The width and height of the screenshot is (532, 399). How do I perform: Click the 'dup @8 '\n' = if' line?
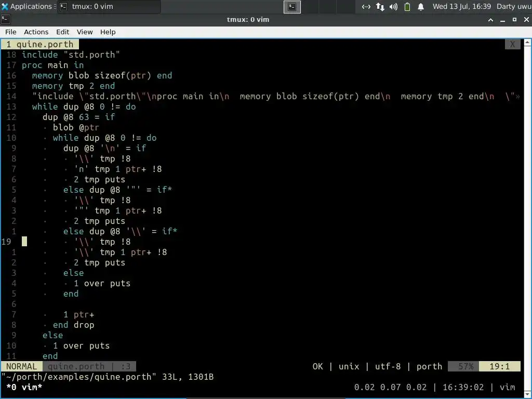click(104, 148)
